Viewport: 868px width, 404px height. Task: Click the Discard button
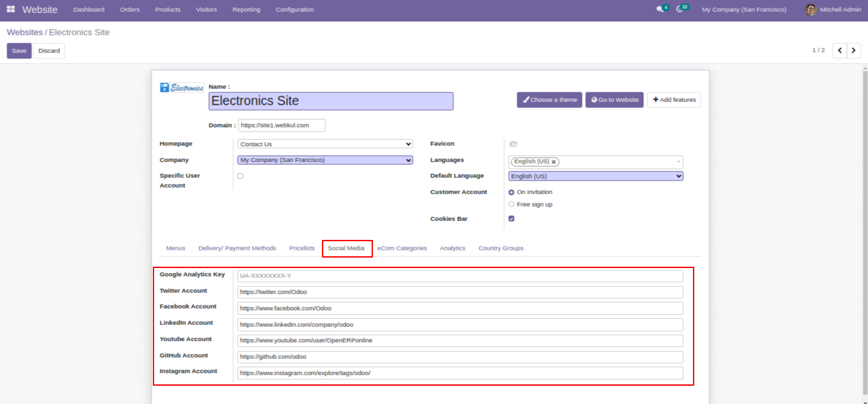click(x=49, y=51)
